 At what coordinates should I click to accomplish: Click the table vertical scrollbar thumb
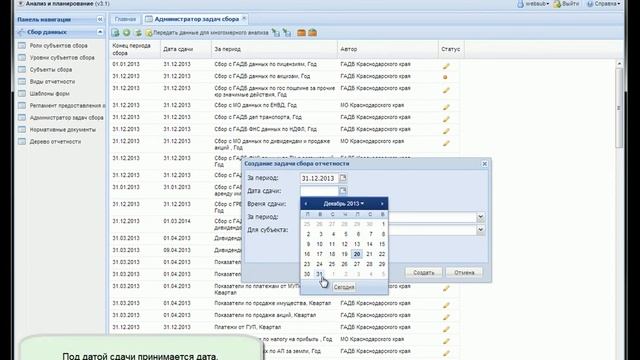pyautogui.click(x=619, y=108)
